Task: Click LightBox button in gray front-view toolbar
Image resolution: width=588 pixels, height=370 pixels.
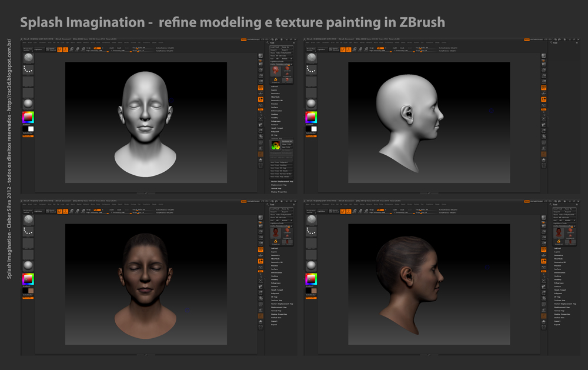Action: (x=39, y=49)
